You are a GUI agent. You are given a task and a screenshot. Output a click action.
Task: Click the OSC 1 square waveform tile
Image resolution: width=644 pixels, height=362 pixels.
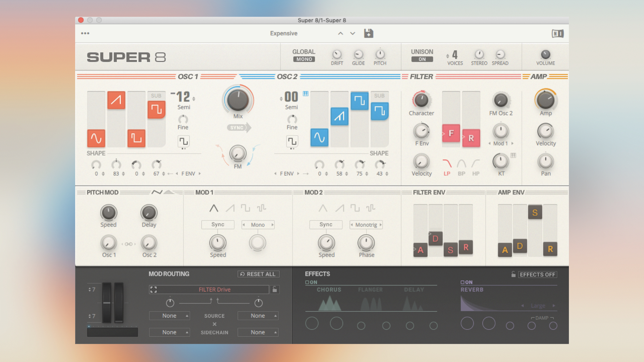pyautogui.click(x=136, y=138)
